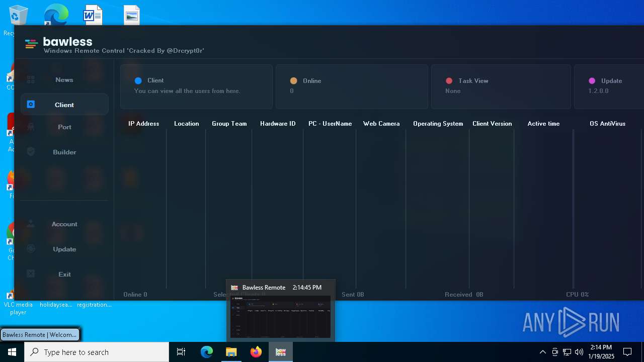Viewport: 644px width, 362px height.
Task: Show hidden system tray icons
Action: [542, 352]
